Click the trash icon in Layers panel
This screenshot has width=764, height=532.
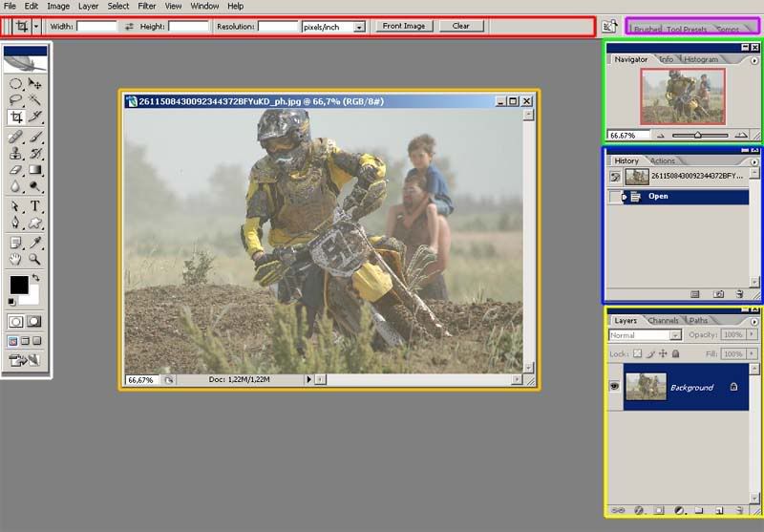click(742, 511)
